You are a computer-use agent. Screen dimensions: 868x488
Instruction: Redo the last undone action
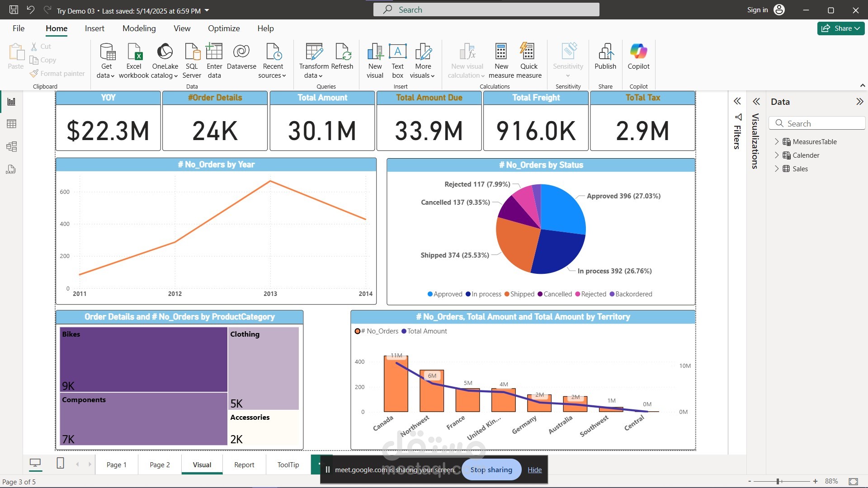pyautogui.click(x=47, y=9)
